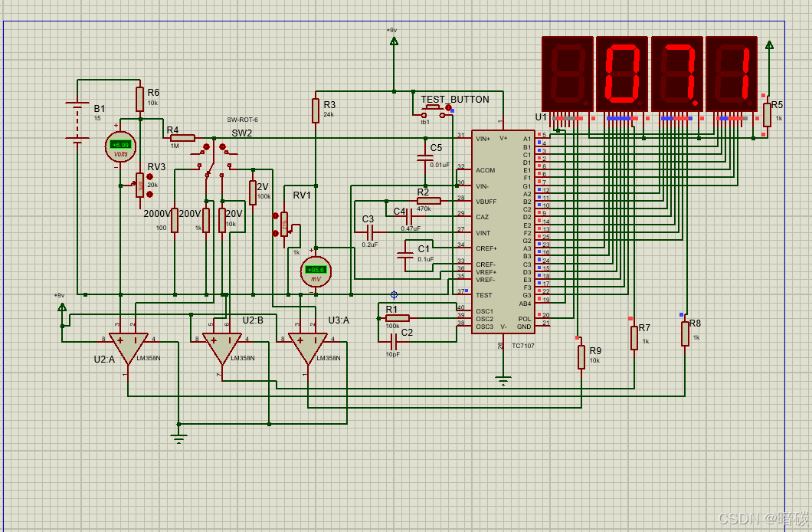Select resistor R4 (1M)
Viewport: 812px width, 532px height.
182,138
